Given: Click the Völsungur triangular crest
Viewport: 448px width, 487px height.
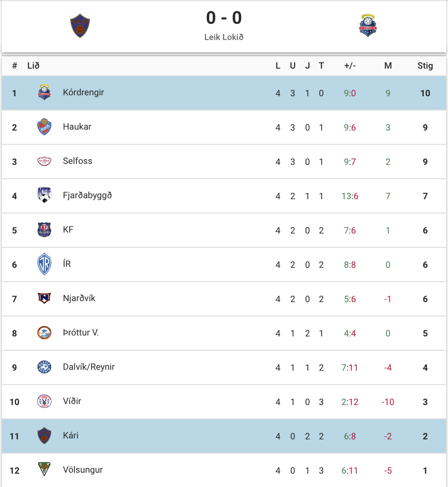Looking at the screenshot, I should coord(44,469).
